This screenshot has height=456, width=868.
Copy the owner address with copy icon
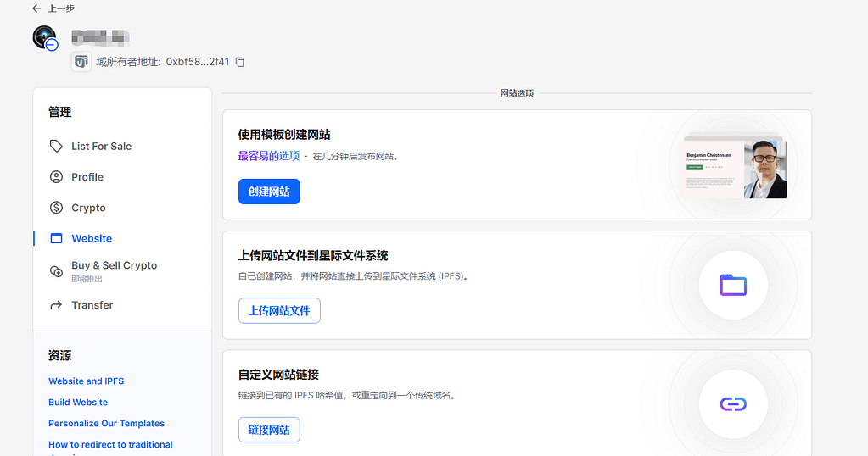click(239, 62)
